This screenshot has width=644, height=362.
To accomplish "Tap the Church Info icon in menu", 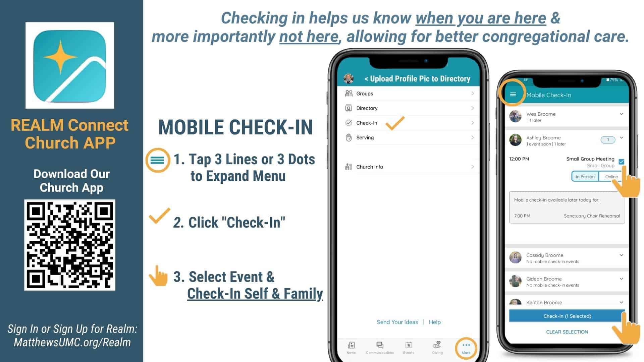I will 349,167.
